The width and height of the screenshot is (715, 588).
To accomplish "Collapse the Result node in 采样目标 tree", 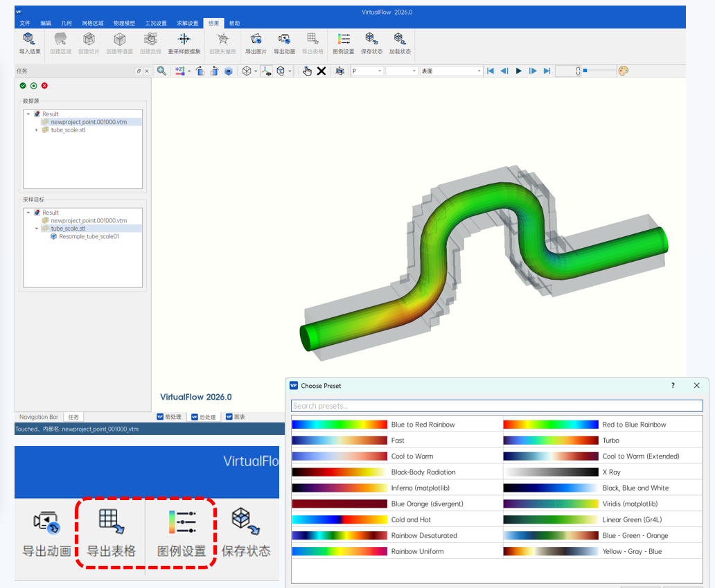I will point(28,213).
